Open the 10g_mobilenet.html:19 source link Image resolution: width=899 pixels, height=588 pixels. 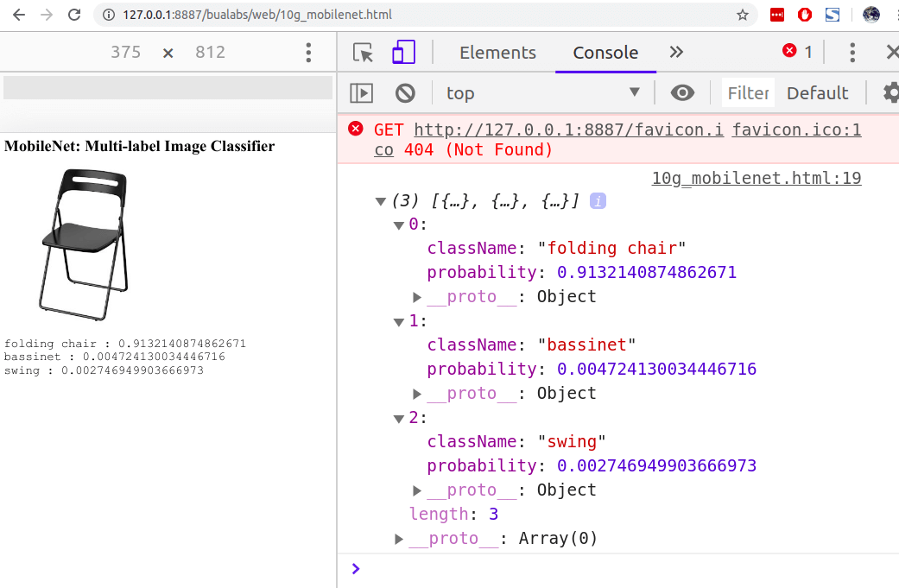(757, 178)
